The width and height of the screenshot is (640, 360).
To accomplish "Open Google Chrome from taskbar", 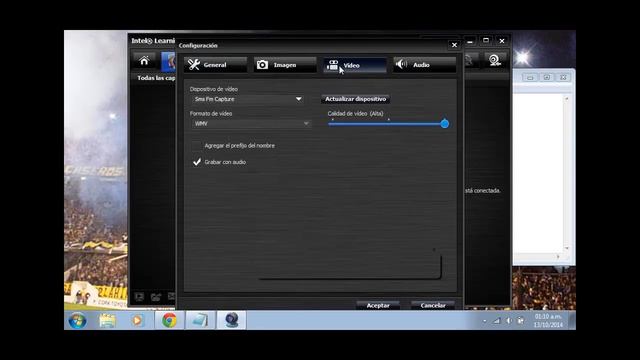I will tap(169, 320).
